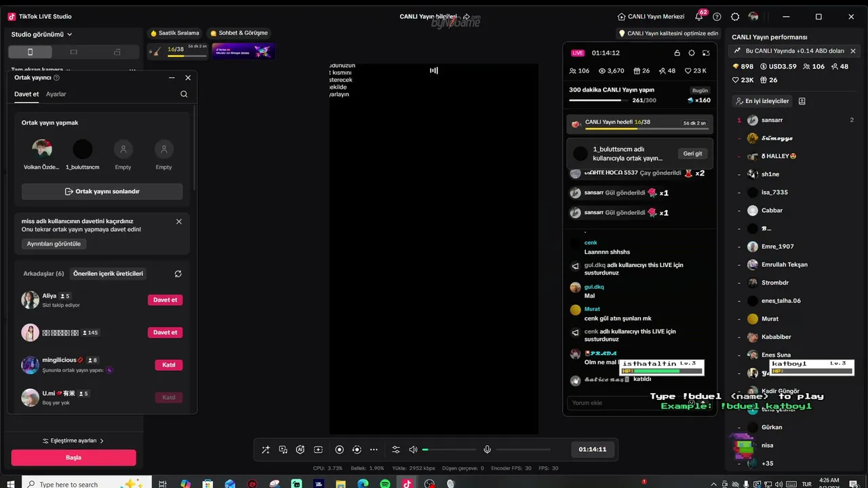
Task: Select the dual-screen locked layout mode
Action: pos(117,52)
